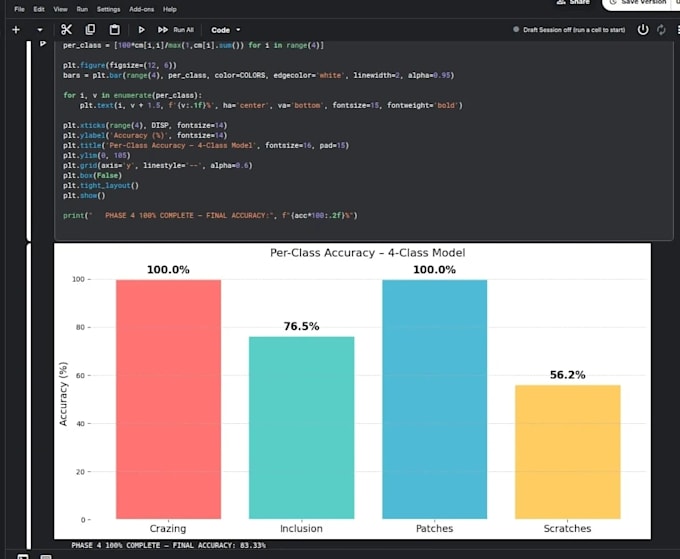Cut the cell with scissors icon
This screenshot has height=559, width=680.
coord(66,29)
